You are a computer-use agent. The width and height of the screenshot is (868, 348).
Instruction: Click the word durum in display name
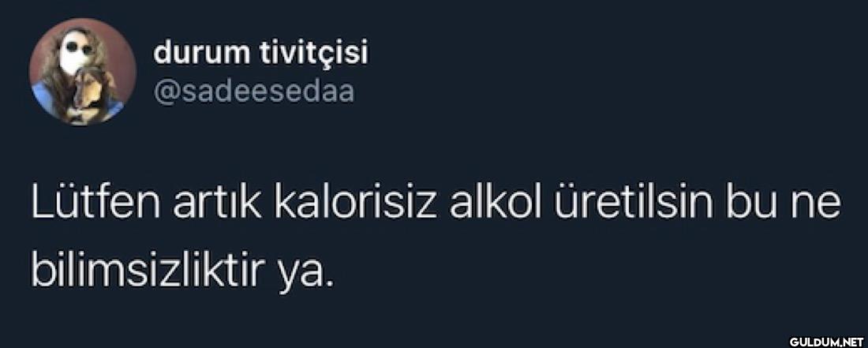(201, 55)
